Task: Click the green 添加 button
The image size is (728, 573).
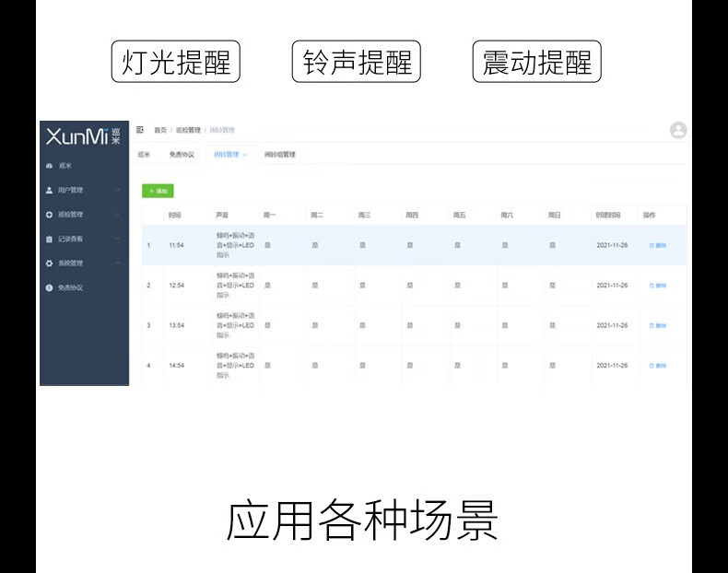Action: [158, 191]
